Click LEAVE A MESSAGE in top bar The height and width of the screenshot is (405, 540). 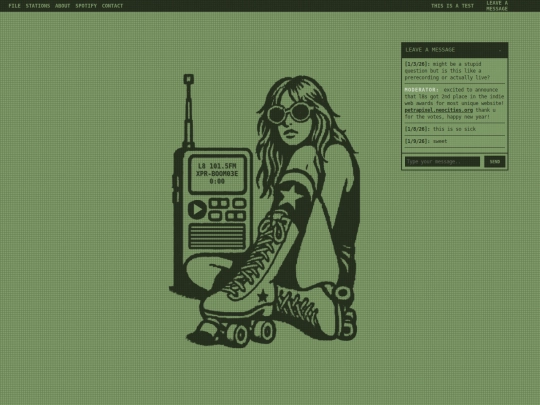(x=497, y=6)
